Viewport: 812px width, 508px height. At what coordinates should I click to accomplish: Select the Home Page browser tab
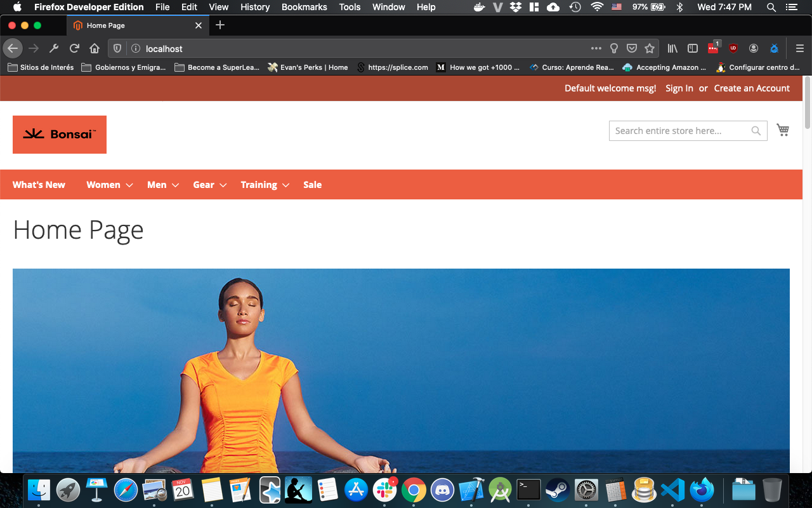pos(137,25)
